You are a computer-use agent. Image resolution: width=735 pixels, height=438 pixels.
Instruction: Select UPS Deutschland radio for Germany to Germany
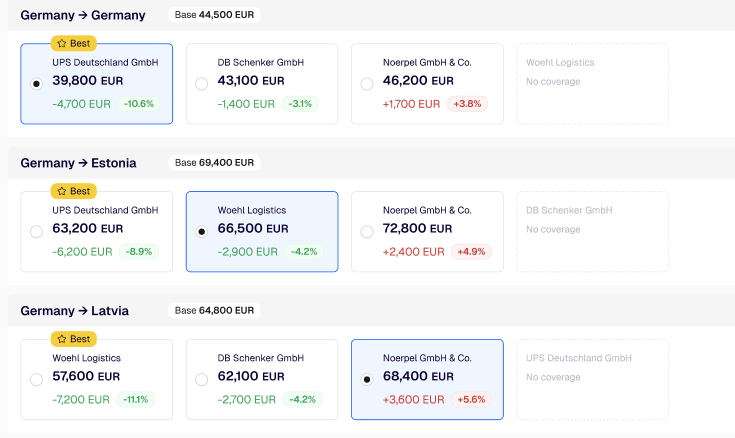[x=36, y=84]
